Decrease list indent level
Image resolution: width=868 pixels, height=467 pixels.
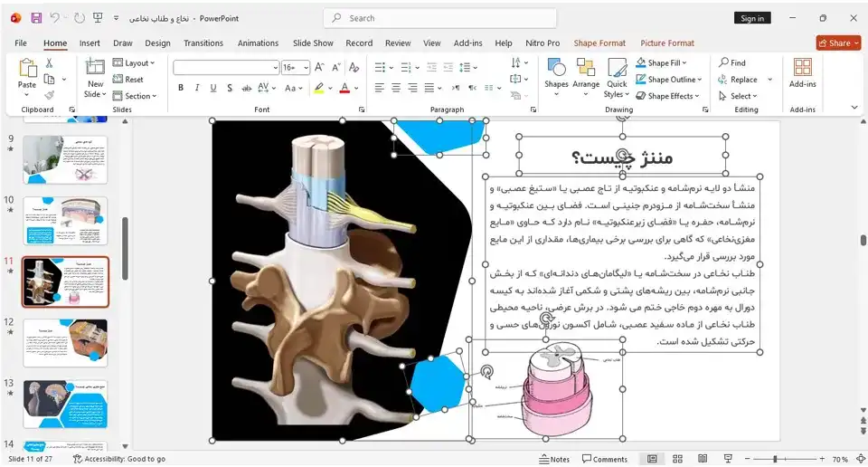pyautogui.click(x=432, y=68)
